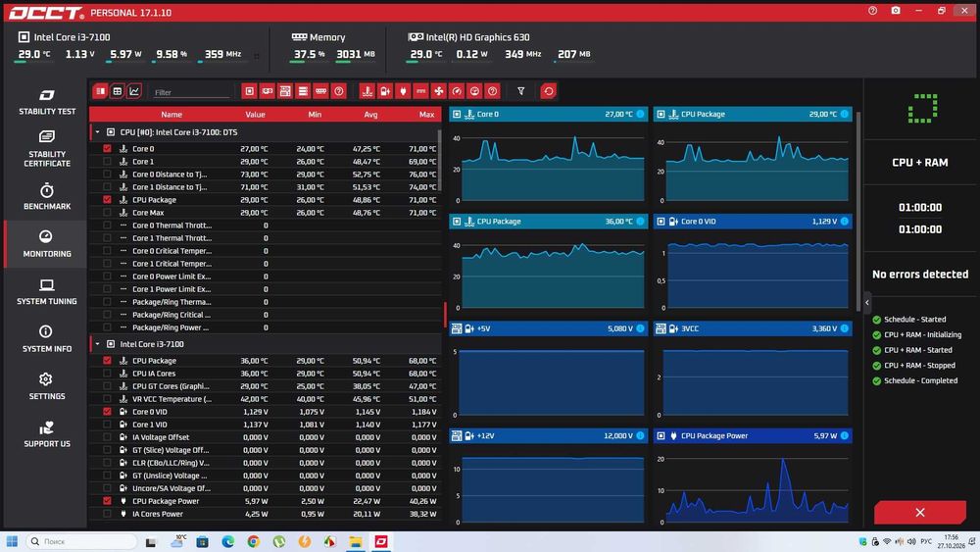The width and height of the screenshot is (980, 552).
Task: Sort table by Min column
Action: click(x=315, y=115)
